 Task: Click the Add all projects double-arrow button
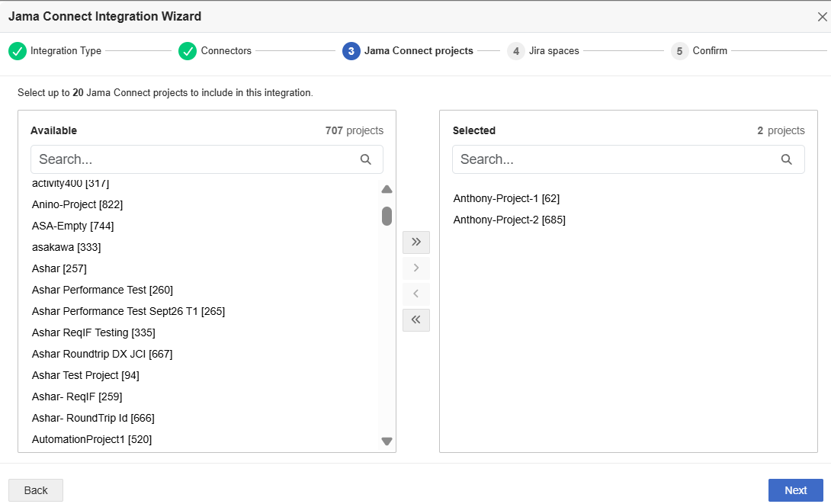point(416,242)
